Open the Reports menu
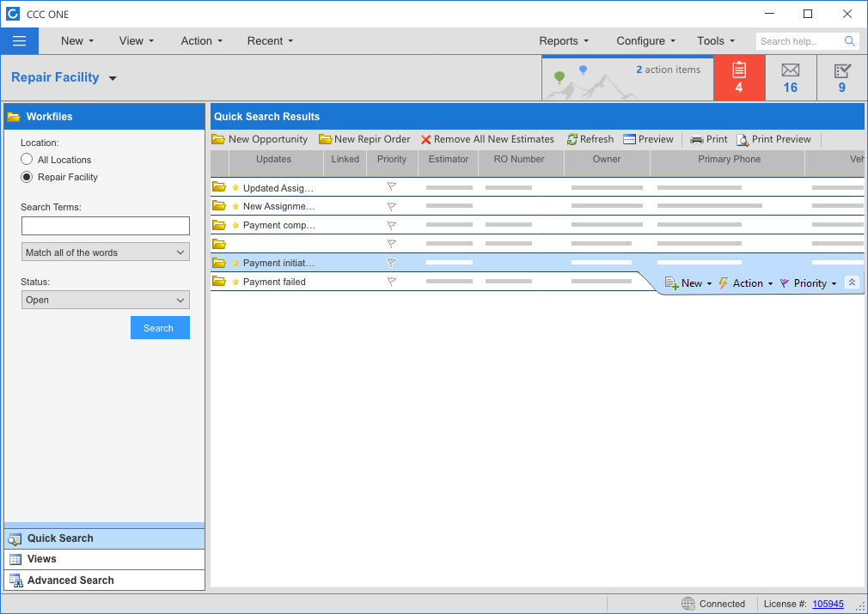The height and width of the screenshot is (614, 868). pos(564,41)
